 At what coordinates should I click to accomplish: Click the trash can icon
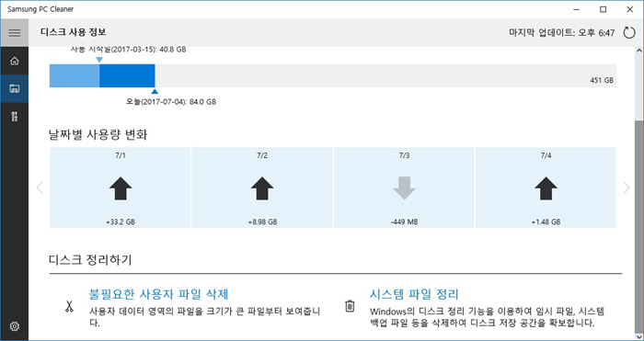coord(350,306)
